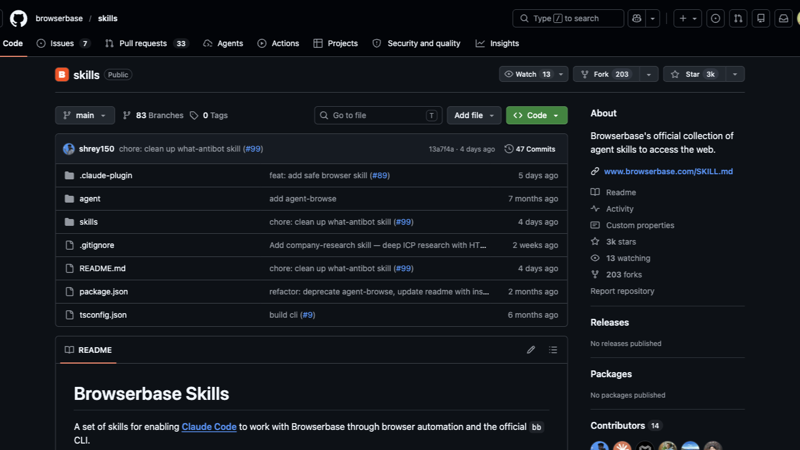Viewport: 800px width, 450px height.
Task: Open the #89 link in .claude-plugin row
Action: click(x=380, y=176)
